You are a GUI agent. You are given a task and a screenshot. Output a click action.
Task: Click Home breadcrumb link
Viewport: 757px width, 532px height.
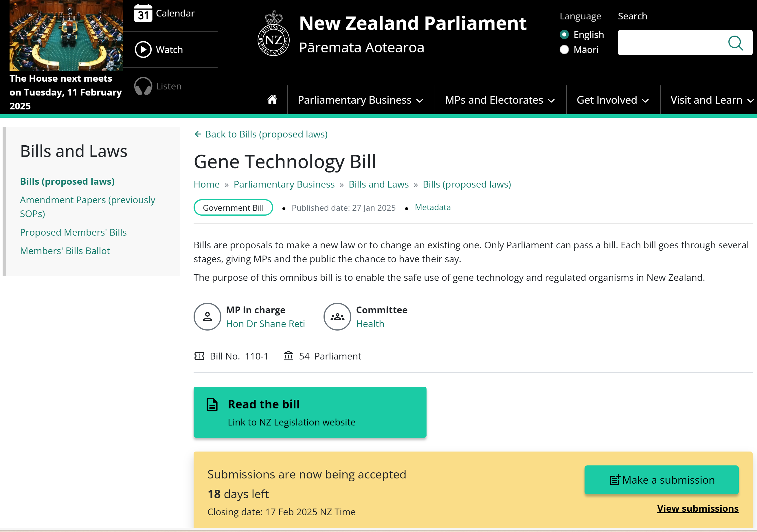click(x=206, y=184)
